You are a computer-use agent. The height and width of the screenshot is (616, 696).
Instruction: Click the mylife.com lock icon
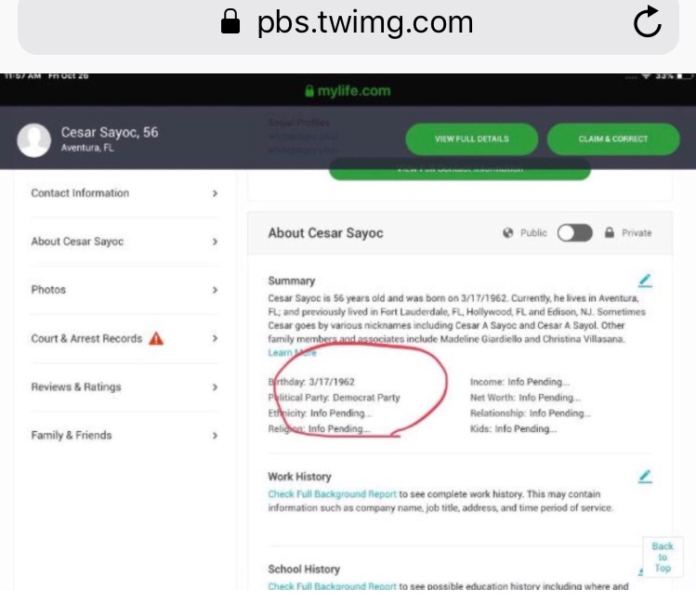[x=309, y=91]
